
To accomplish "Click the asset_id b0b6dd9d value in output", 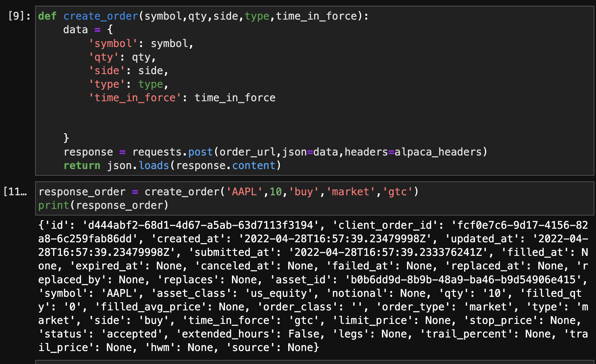I will (x=463, y=279).
